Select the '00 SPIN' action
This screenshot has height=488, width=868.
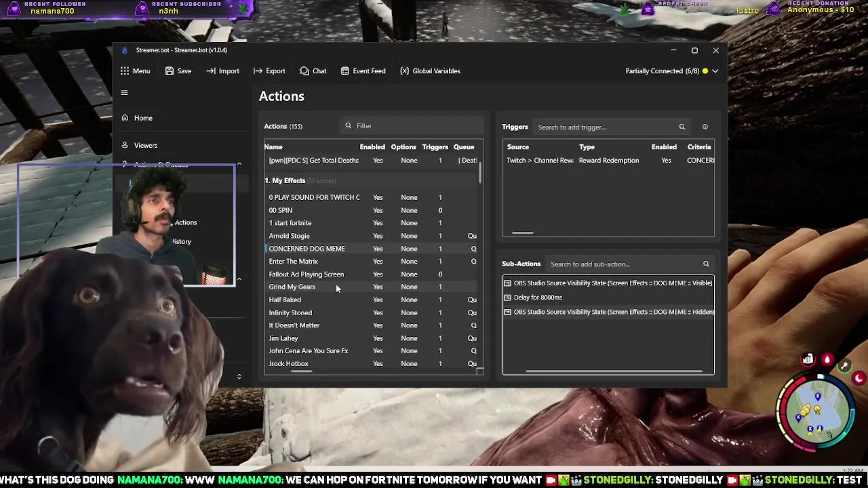coord(372,210)
